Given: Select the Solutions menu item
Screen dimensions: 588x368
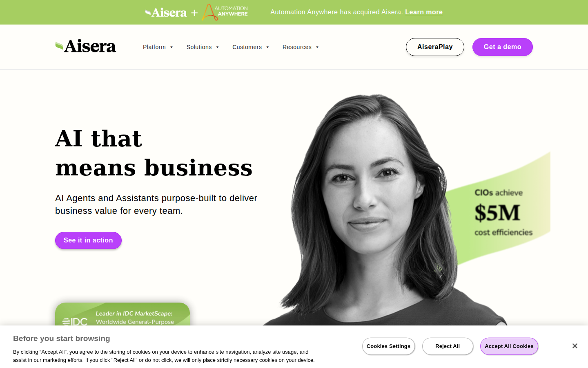Looking at the screenshot, I should tap(199, 47).
